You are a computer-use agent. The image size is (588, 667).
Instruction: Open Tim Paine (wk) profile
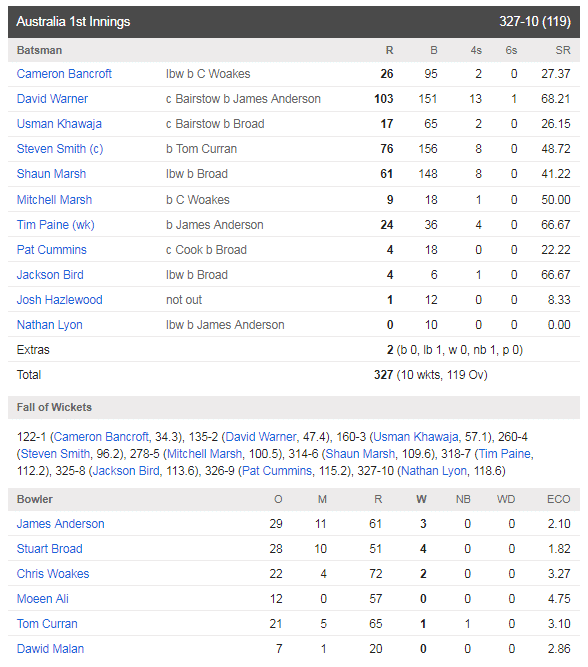click(55, 225)
